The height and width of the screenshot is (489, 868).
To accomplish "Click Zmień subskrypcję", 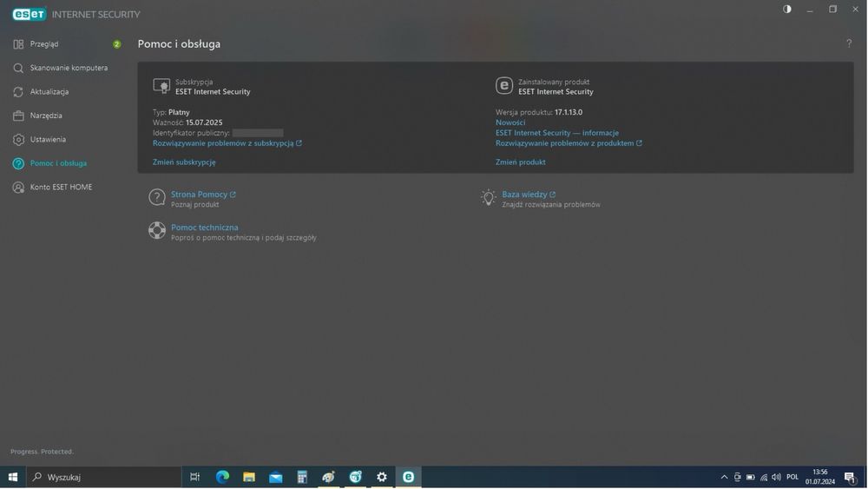I will tap(184, 162).
